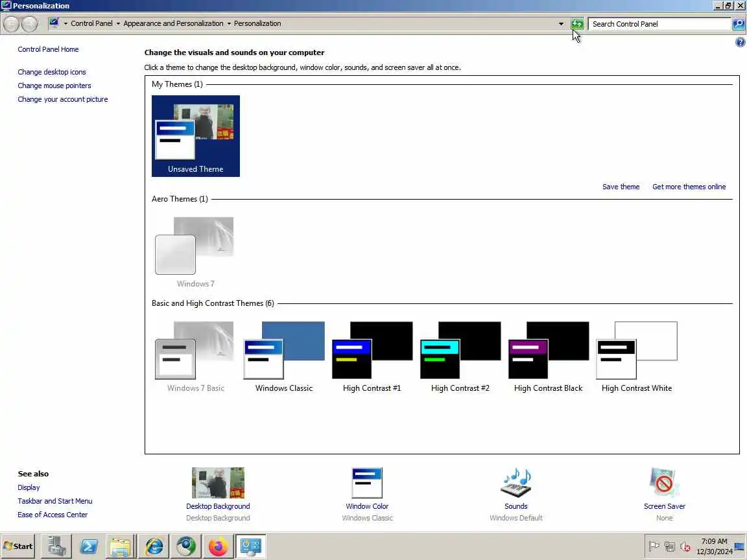Launch Internet Explorer from the taskbar
This screenshot has height=560, width=747.
click(154, 546)
